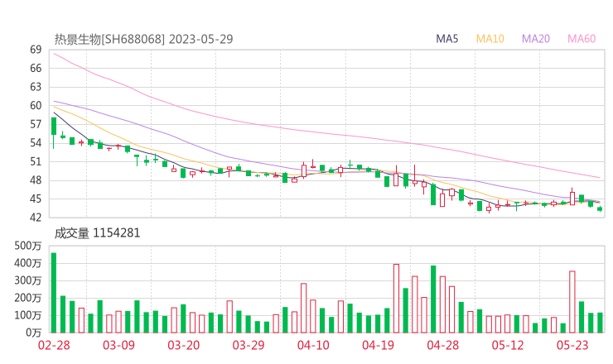The image size is (613, 364).
Task: Click the 57 price axis label
Action: tap(36, 124)
